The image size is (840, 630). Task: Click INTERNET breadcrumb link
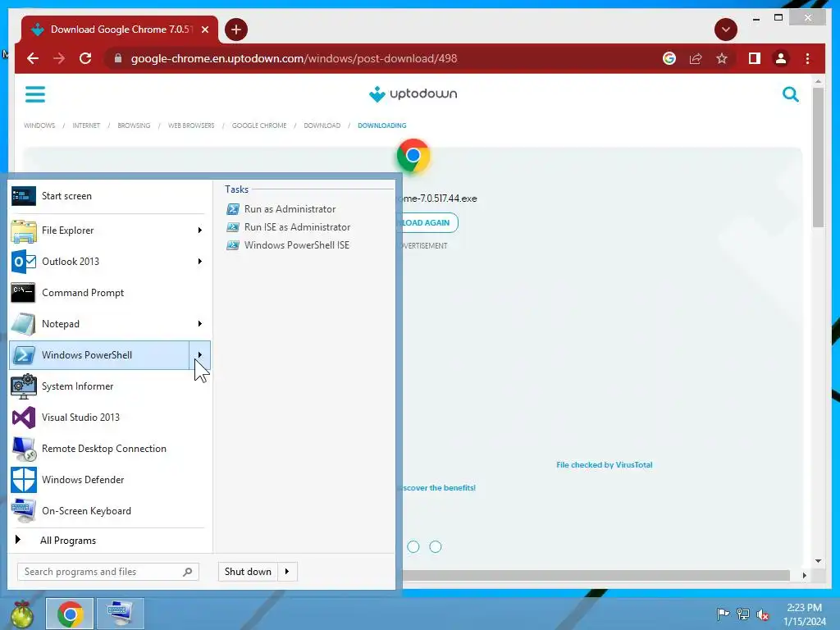coord(86,126)
